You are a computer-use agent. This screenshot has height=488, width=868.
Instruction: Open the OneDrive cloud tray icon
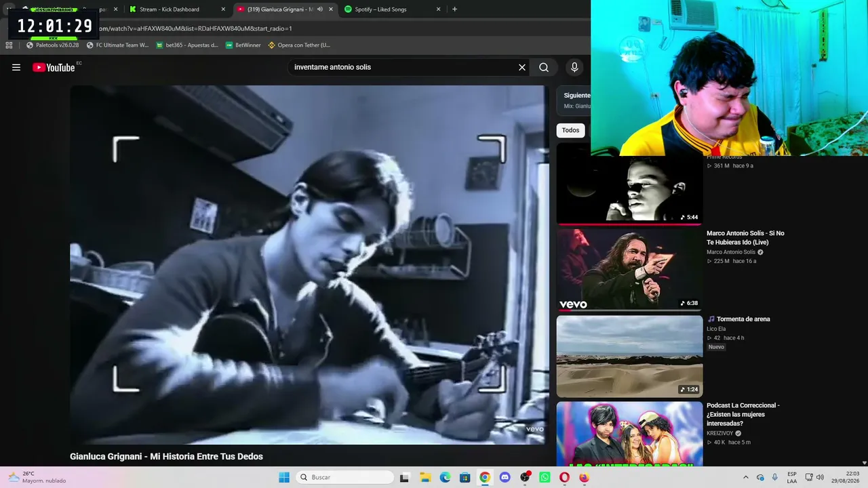tap(760, 477)
